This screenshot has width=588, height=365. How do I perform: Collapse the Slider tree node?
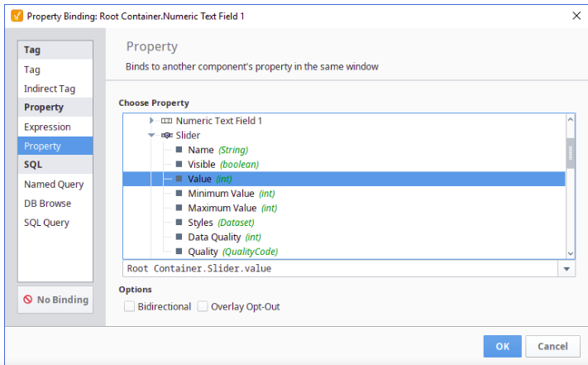152,136
